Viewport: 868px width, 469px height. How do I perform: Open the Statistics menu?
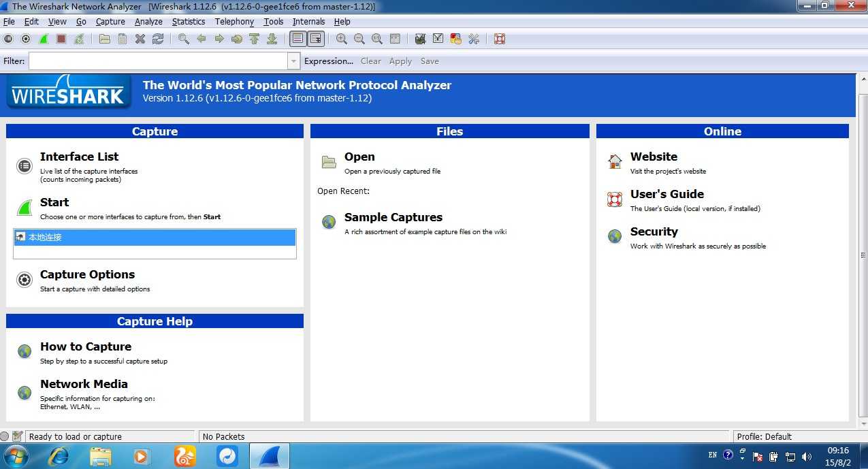[x=189, y=22]
